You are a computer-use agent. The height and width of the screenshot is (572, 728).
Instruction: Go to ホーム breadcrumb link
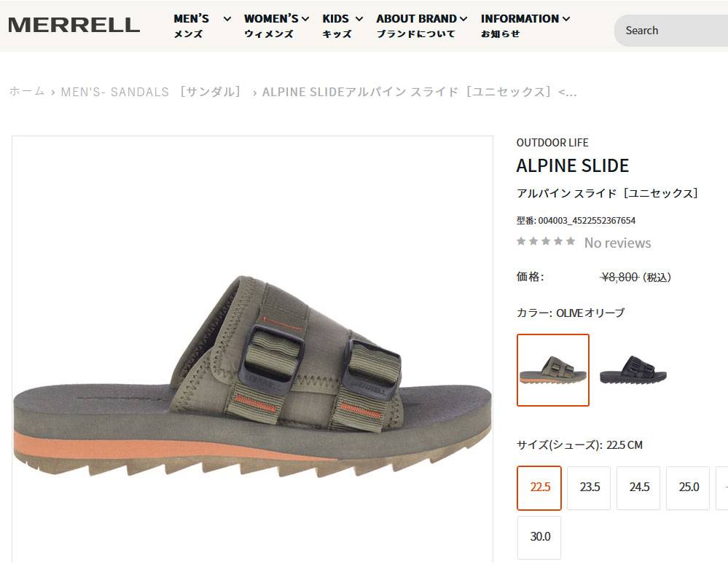[27, 92]
